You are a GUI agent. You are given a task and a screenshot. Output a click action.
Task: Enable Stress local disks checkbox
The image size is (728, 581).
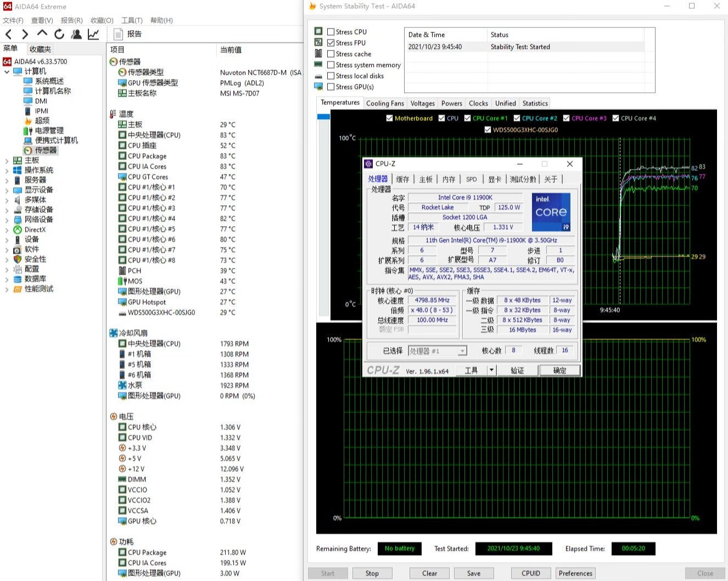tap(331, 76)
